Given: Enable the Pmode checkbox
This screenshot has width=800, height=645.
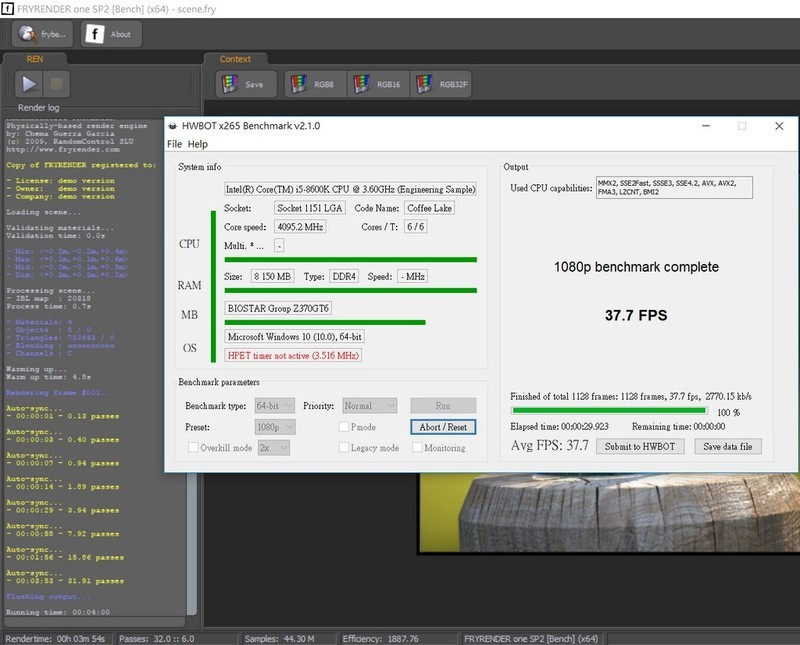Looking at the screenshot, I should point(342,427).
